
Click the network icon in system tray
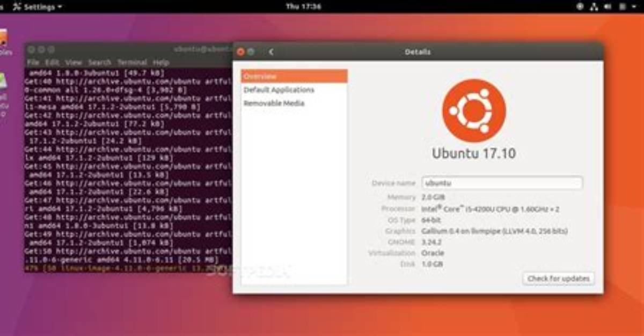coord(594,7)
